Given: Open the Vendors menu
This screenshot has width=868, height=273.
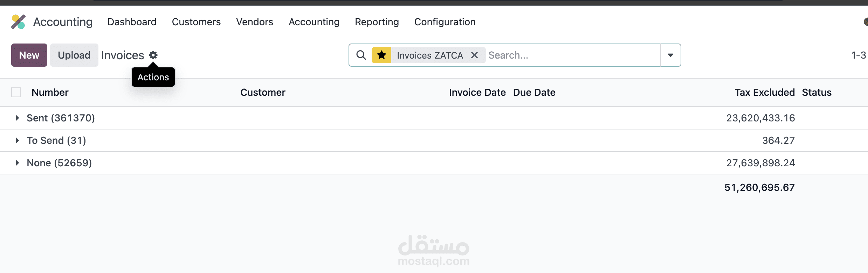Looking at the screenshot, I should point(254,22).
